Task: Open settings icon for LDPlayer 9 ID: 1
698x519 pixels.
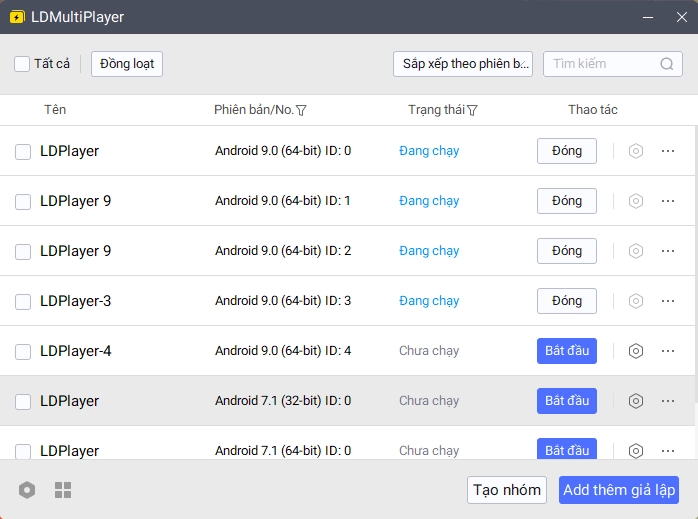Action: pos(636,201)
